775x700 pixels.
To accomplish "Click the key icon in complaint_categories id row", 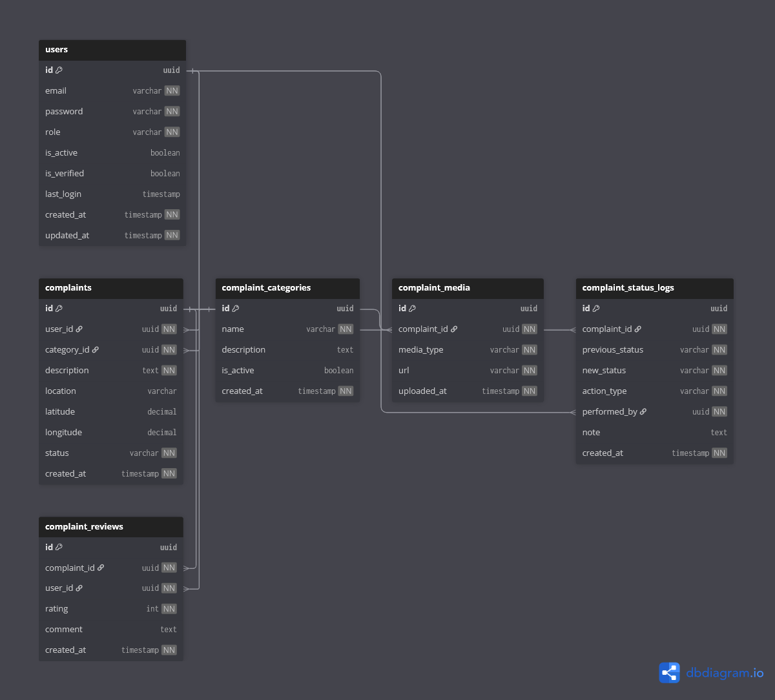I will pos(236,309).
